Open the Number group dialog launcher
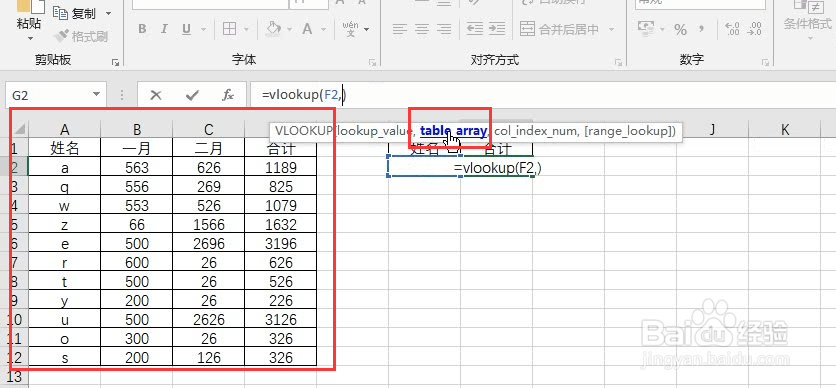The width and height of the screenshot is (836, 388). [766, 63]
